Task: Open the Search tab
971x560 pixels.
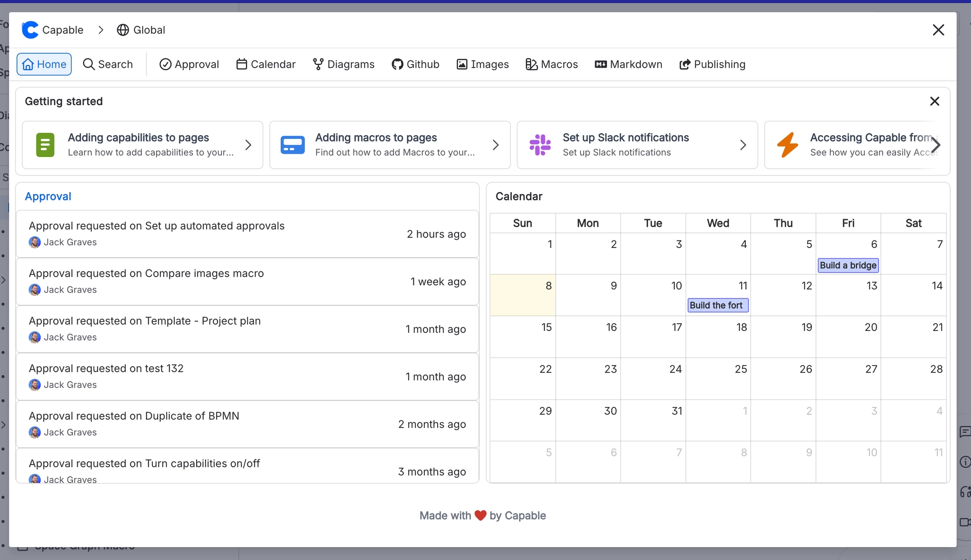Action: pos(108,64)
